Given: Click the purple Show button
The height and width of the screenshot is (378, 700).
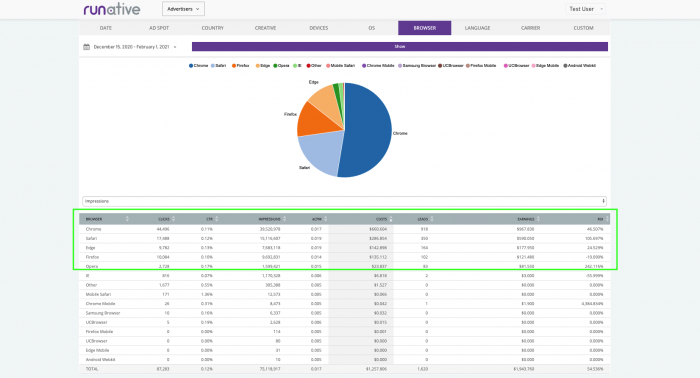Looking at the screenshot, I should (400, 46).
